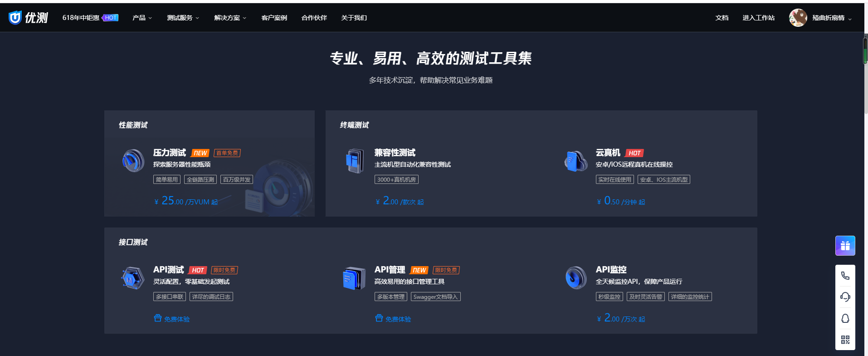This screenshot has height=356, width=868.
Task: Expand the 解决方案 dropdown menu
Action: tap(230, 18)
